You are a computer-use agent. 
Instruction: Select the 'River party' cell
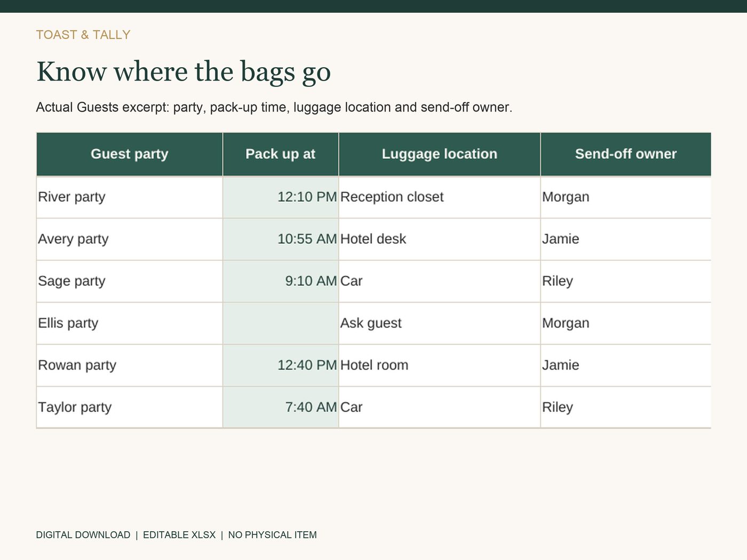129,197
